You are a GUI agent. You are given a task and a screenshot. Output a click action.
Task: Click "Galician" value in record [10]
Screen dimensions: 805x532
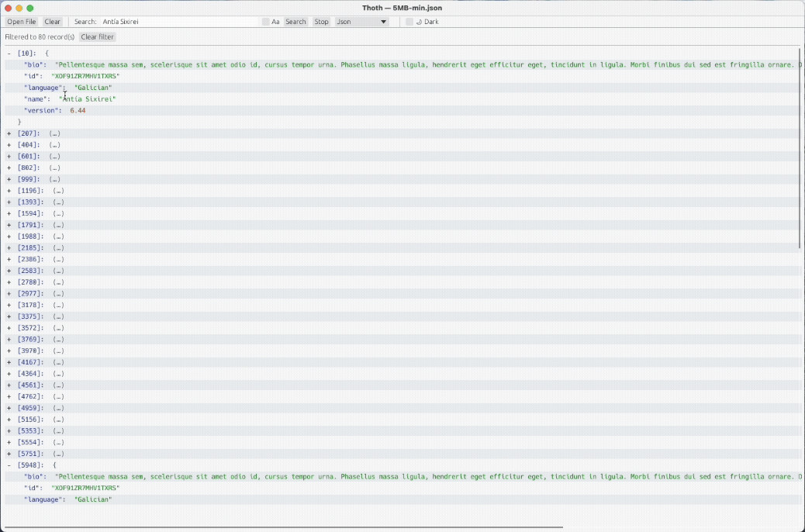pos(93,88)
